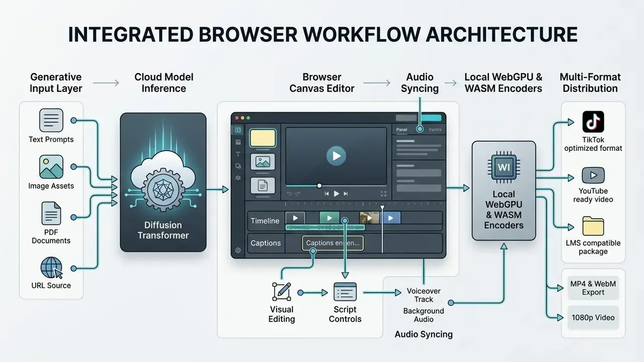Click the YouTube play logo icon
The width and height of the screenshot is (644, 362).
pyautogui.click(x=593, y=175)
